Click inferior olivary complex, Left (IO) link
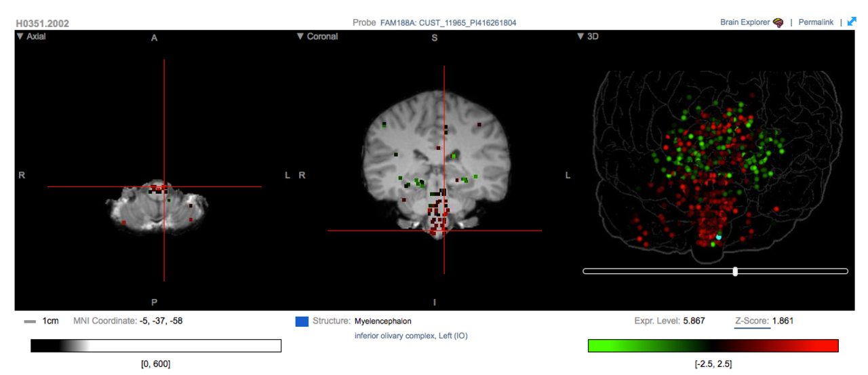Image resolution: width=868 pixels, height=375 pixels. point(411,336)
